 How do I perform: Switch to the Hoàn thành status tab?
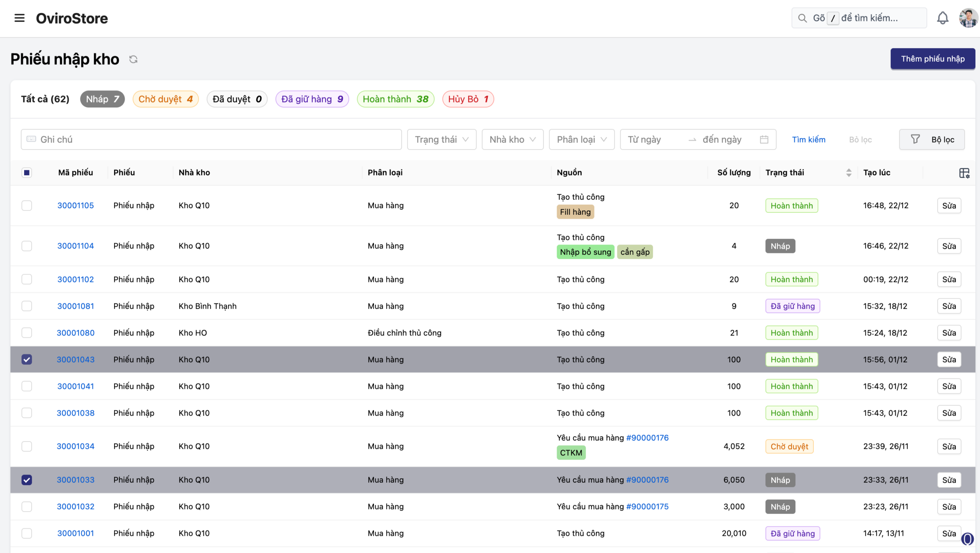pos(395,99)
